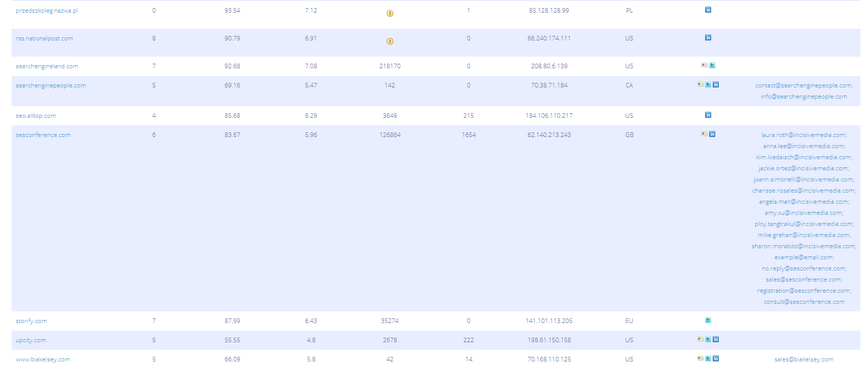The width and height of the screenshot is (868, 369).
Task: Open Twitter icon for storify.com
Action: [x=708, y=320]
